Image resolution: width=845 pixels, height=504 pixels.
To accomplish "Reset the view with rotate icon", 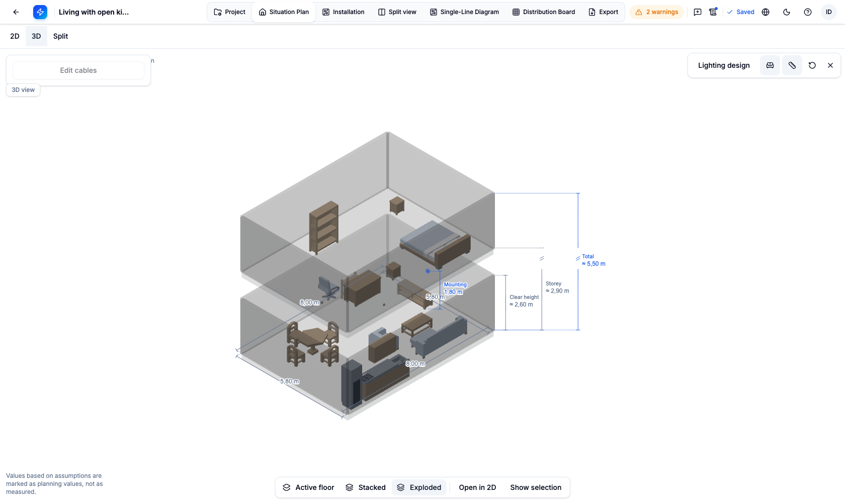I will [x=812, y=65].
